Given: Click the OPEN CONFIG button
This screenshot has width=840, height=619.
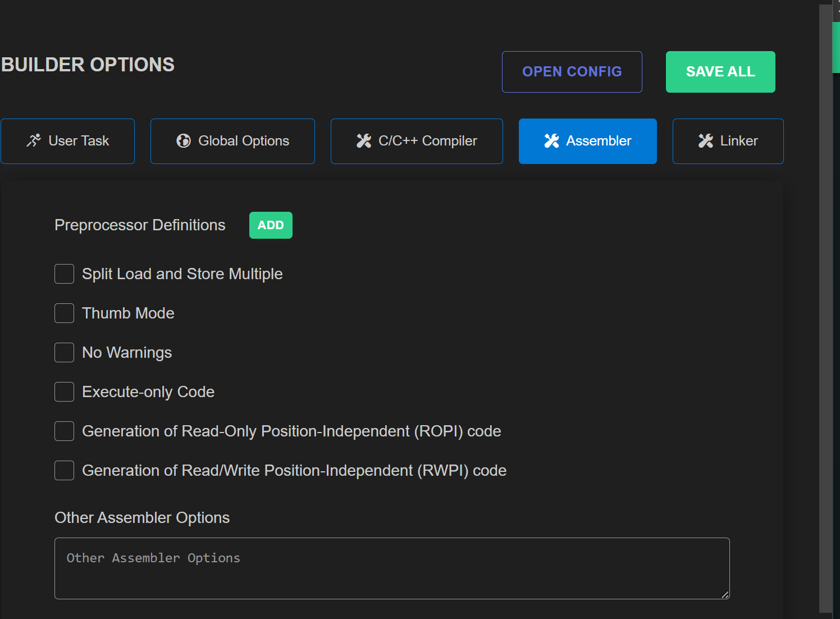Looking at the screenshot, I should click(572, 72).
